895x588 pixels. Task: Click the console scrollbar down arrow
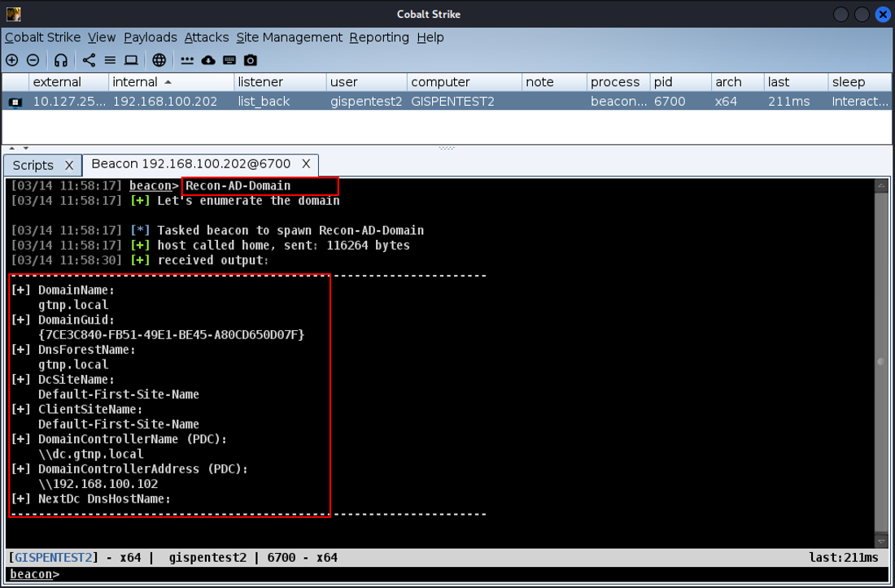coord(880,541)
